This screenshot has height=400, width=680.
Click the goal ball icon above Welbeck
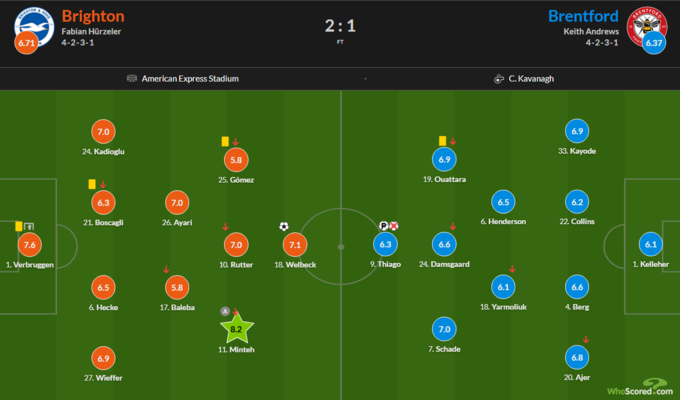[284, 226]
